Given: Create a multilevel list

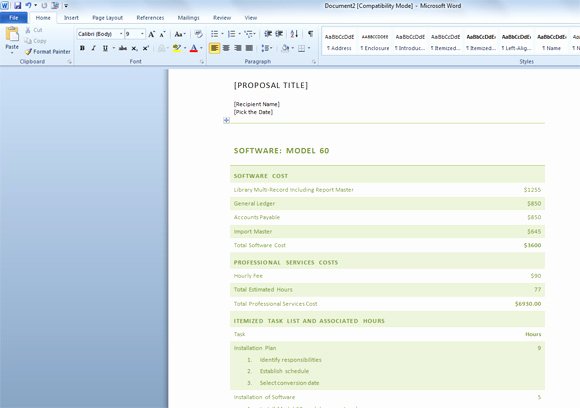Looking at the screenshot, I should coord(249,34).
